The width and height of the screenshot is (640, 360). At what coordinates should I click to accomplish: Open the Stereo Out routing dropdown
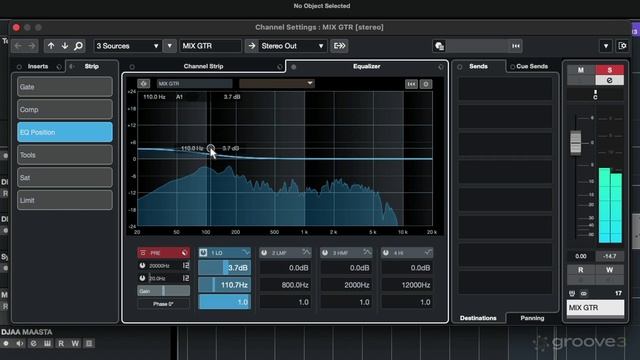pos(292,46)
